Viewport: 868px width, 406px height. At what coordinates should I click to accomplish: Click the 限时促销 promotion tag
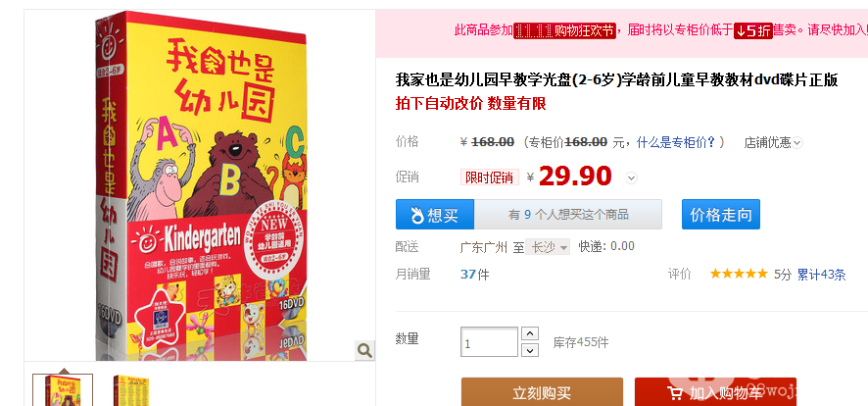click(x=490, y=178)
